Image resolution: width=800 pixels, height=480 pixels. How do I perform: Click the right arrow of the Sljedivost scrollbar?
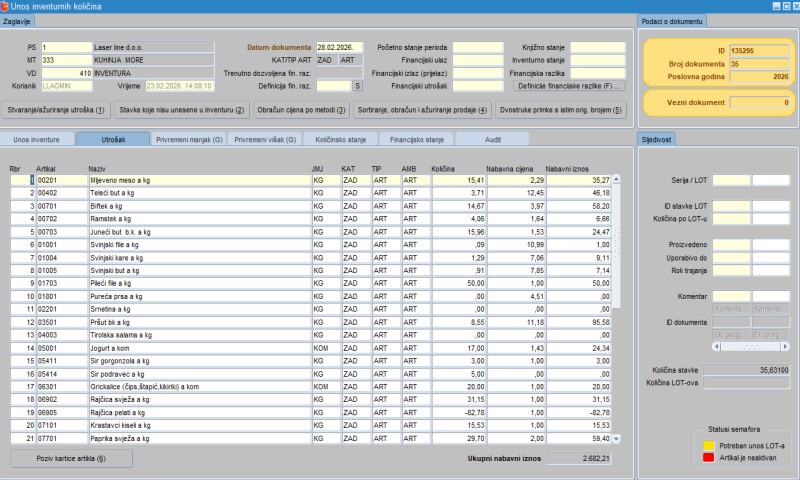pos(785,347)
